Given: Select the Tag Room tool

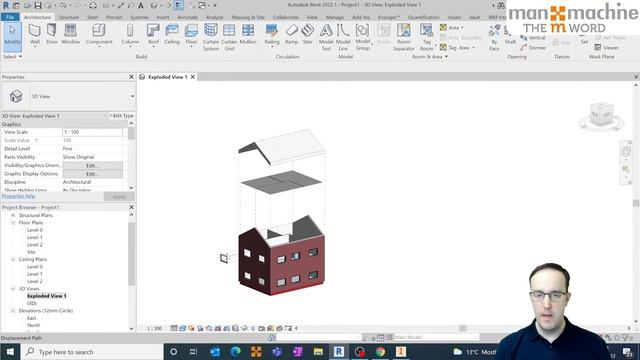Looking at the screenshot, I should click(x=427, y=37).
